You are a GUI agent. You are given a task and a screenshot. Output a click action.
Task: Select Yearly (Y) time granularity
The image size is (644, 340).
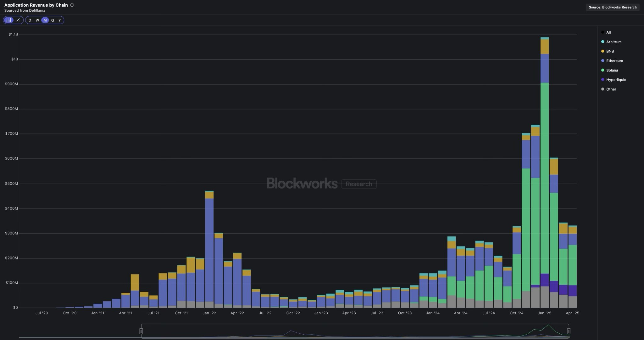60,20
